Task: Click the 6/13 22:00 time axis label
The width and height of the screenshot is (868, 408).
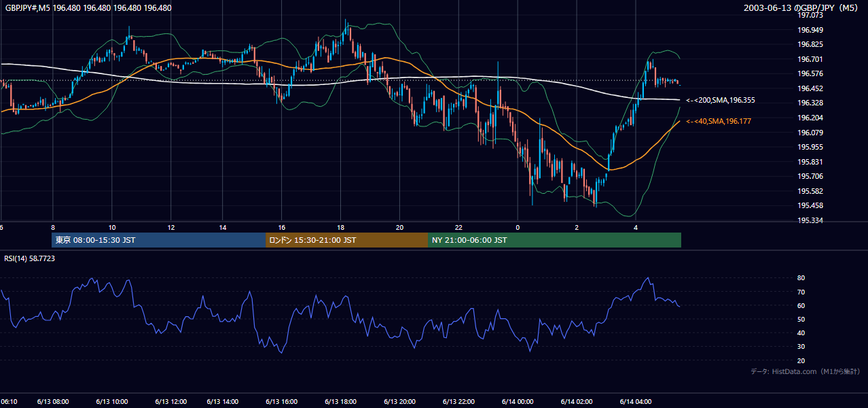Action: [458, 402]
